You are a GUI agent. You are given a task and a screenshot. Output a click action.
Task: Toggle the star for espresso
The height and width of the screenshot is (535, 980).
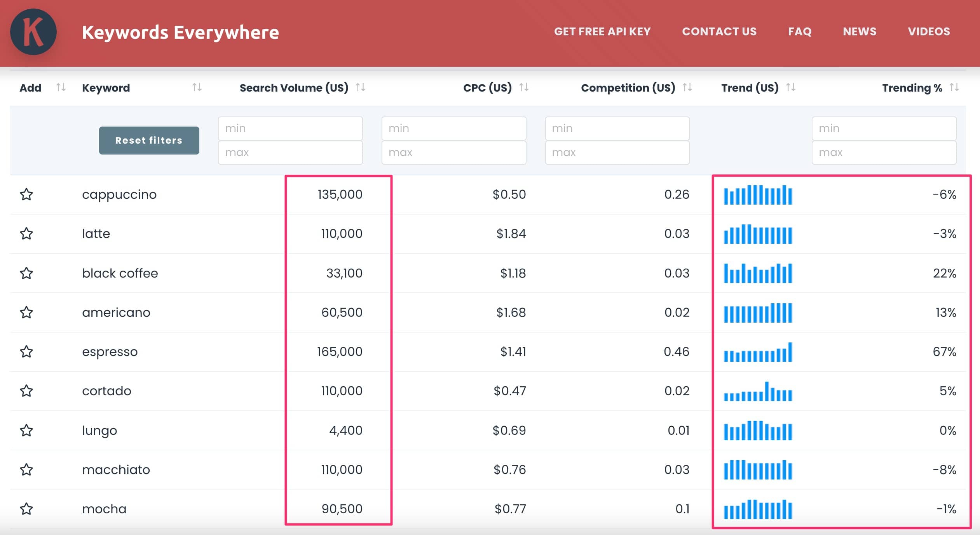tap(26, 351)
